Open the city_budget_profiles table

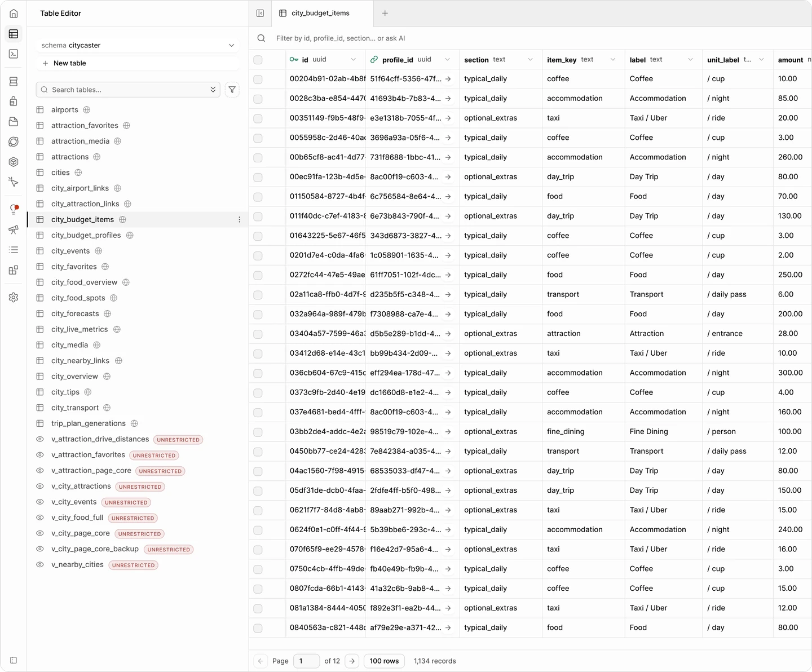(86, 235)
